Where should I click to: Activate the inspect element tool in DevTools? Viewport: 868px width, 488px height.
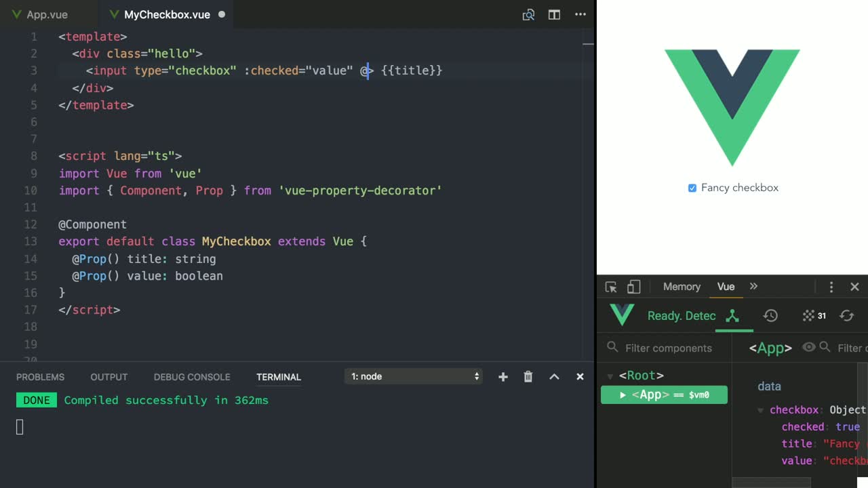[610, 286]
